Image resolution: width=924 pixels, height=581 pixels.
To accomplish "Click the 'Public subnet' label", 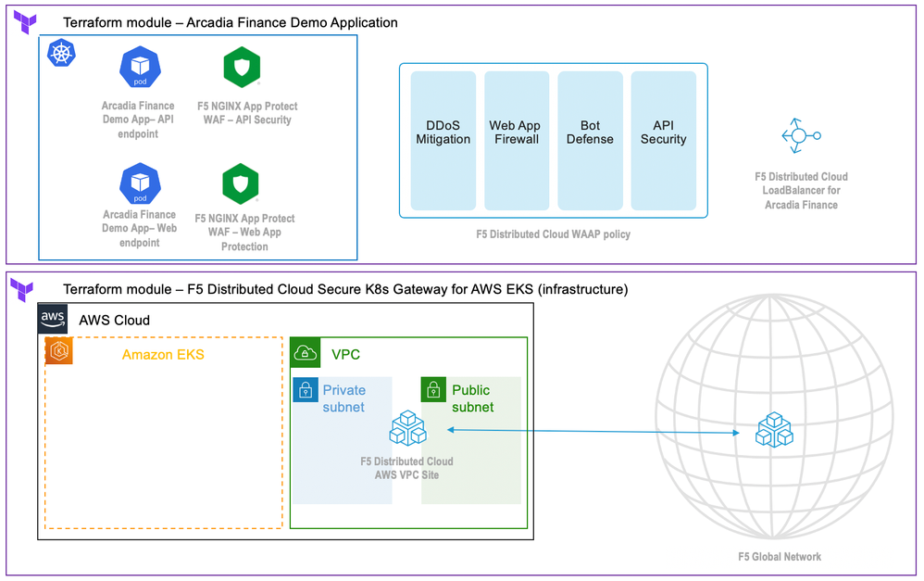I will pyautogui.click(x=472, y=398).
